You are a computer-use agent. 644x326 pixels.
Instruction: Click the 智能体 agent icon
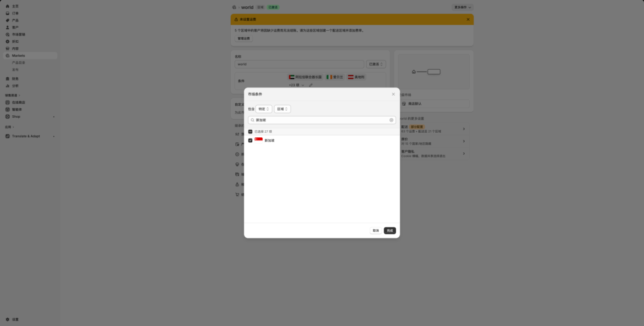click(8, 110)
